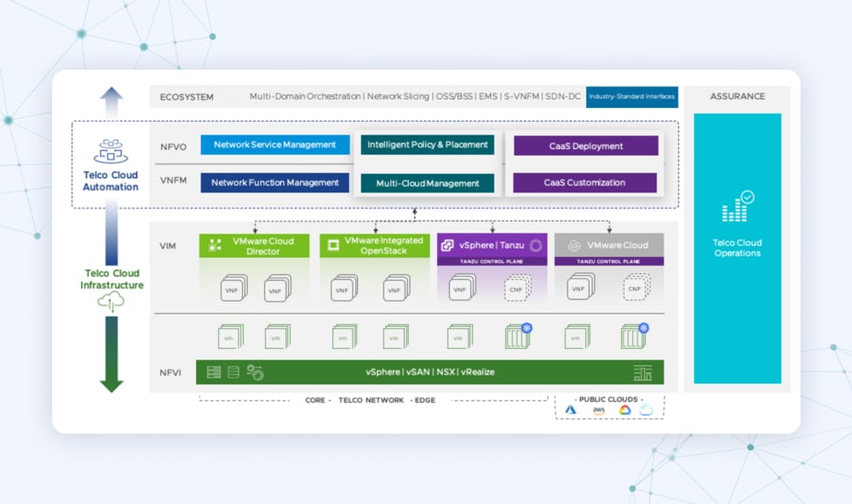
Task: Click the light-blue cloud logo under Public Clouds
Action: click(646, 410)
